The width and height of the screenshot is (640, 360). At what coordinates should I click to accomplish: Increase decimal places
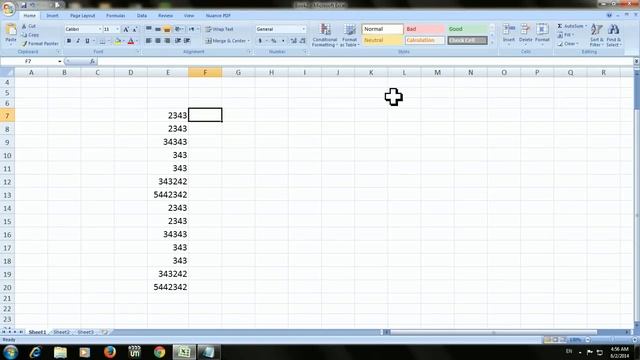(293, 41)
